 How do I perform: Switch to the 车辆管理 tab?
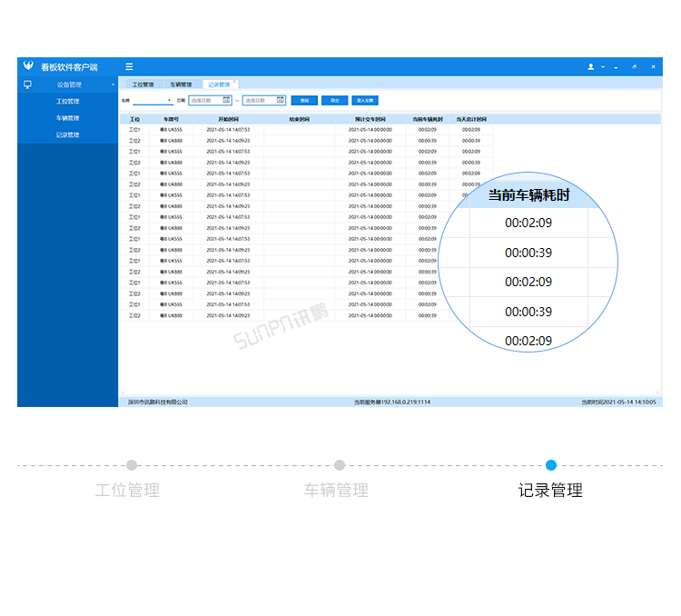tap(181, 84)
